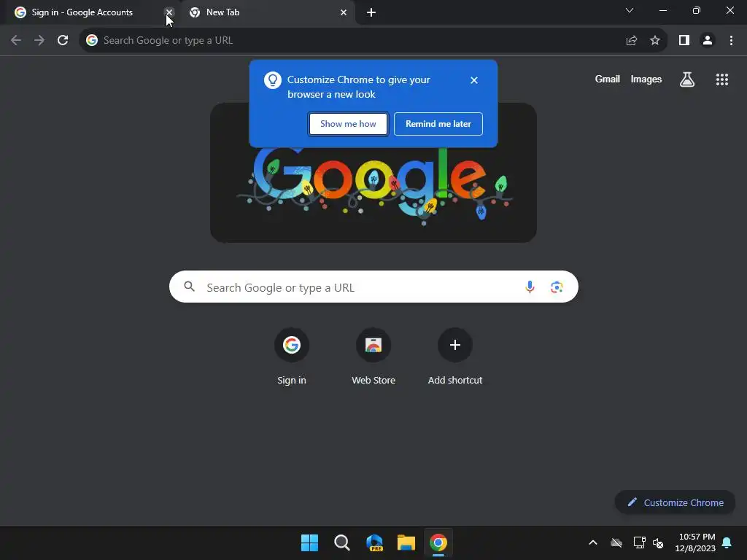Image resolution: width=747 pixels, height=560 pixels.
Task: Click Remind me later
Action: click(x=438, y=124)
